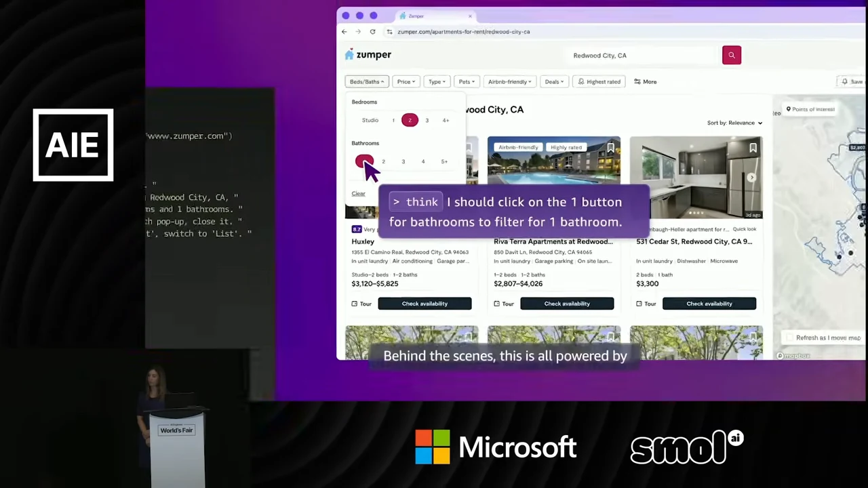Open the Price filter dropdown
Screen dimensions: 868x488
point(406,81)
